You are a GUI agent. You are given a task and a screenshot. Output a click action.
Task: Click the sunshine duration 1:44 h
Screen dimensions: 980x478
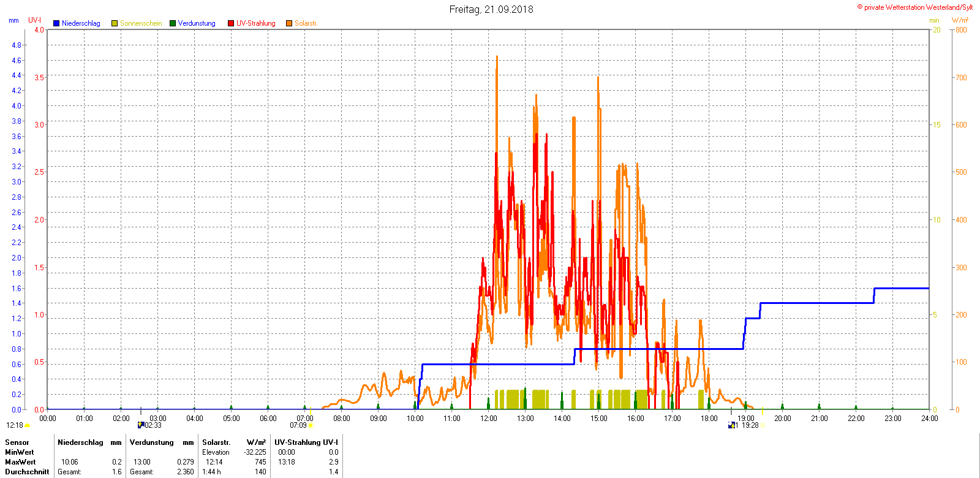pyautogui.click(x=211, y=472)
